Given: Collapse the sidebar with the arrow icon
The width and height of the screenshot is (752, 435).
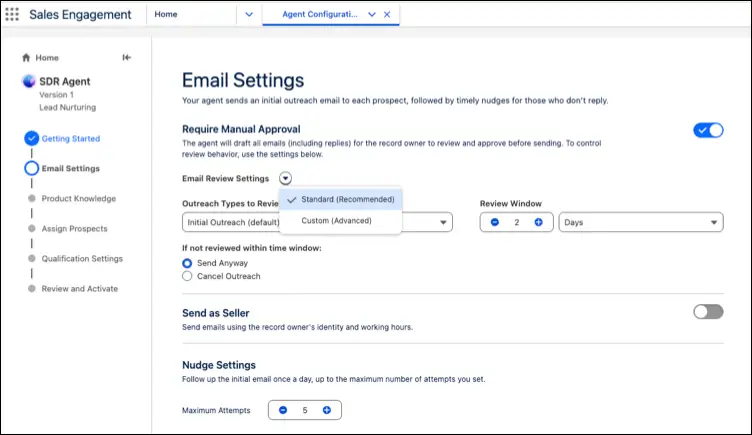Looking at the screenshot, I should [x=127, y=58].
